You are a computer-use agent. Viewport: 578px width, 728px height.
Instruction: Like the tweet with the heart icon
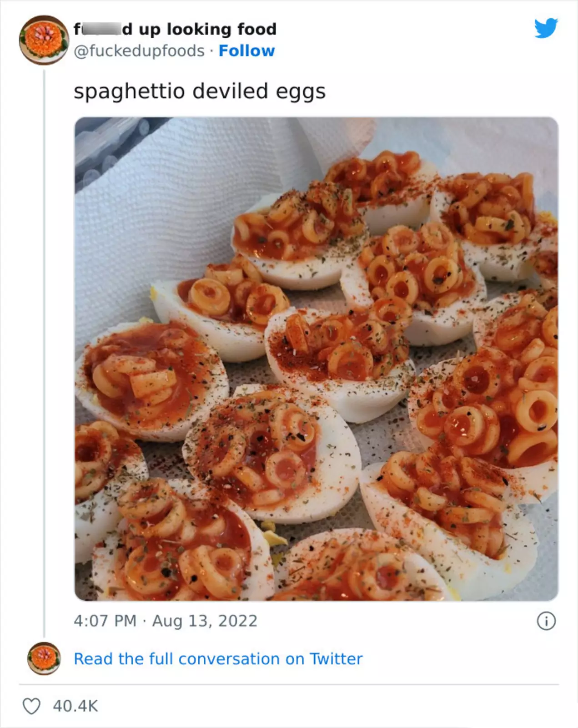click(31, 706)
